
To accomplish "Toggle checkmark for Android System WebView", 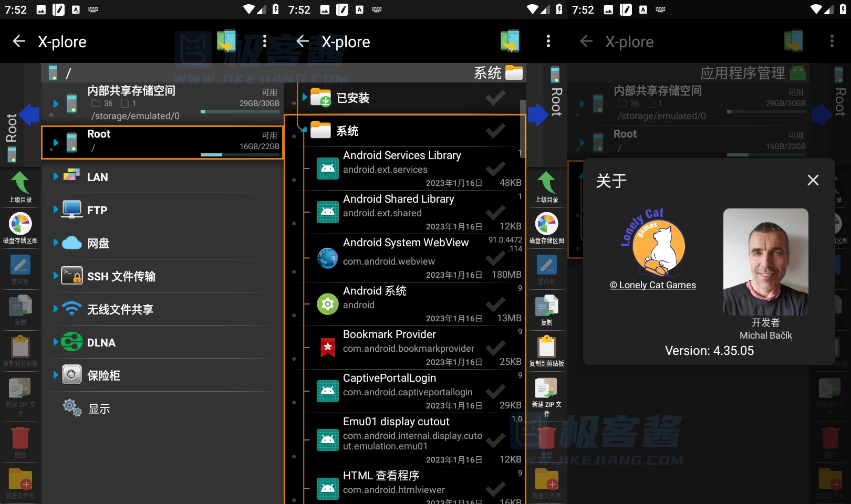I will click(x=495, y=258).
